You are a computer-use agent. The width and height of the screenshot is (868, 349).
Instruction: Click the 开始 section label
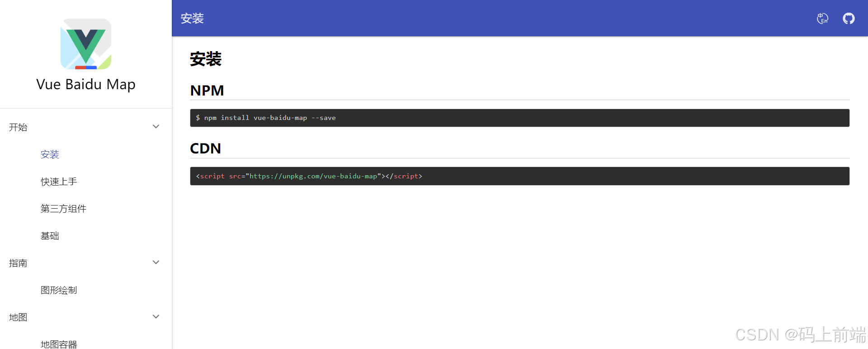tap(18, 127)
